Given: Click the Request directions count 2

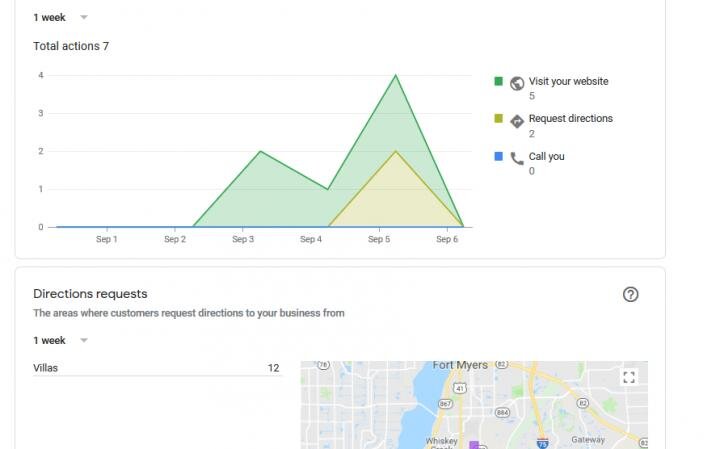Looking at the screenshot, I should tap(532, 134).
